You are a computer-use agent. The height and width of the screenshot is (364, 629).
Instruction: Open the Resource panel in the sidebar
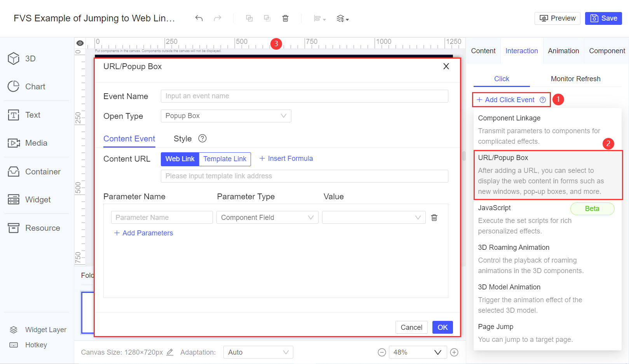point(35,228)
